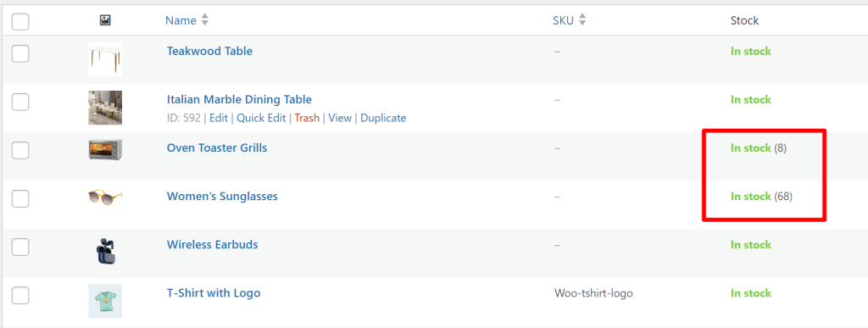The height and width of the screenshot is (328, 868).
Task: Toggle the select-all checkbox in header
Action: 20,22
